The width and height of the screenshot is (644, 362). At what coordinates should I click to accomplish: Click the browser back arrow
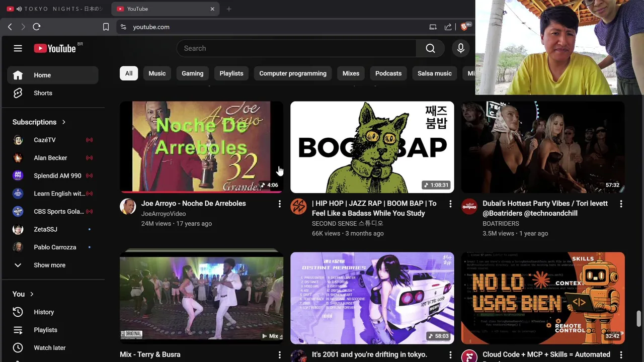tap(10, 27)
